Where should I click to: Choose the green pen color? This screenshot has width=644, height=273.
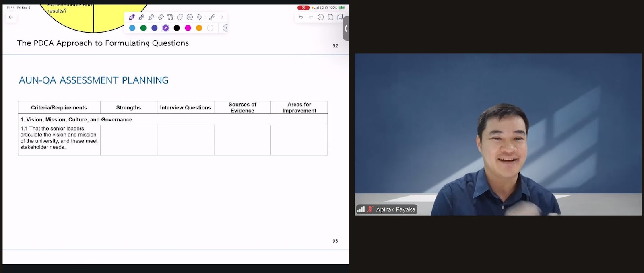pos(143,28)
